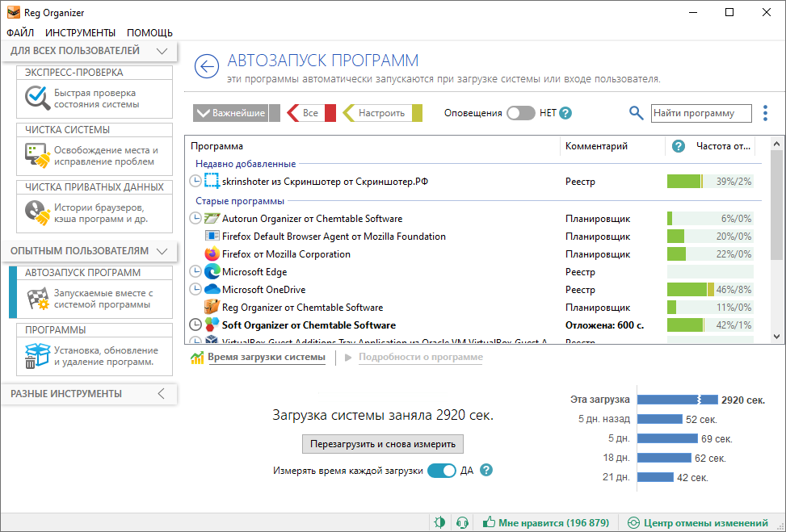Collapse the Для всех пользователей section
786x532 pixels.
[162, 51]
